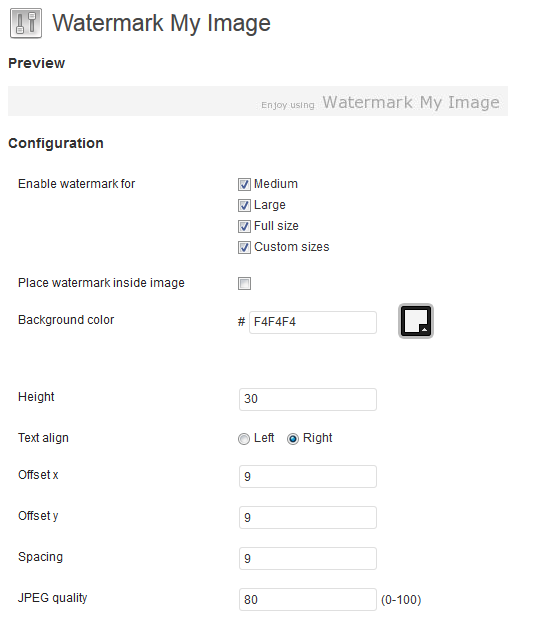Open the background color picker swatch

click(x=416, y=321)
